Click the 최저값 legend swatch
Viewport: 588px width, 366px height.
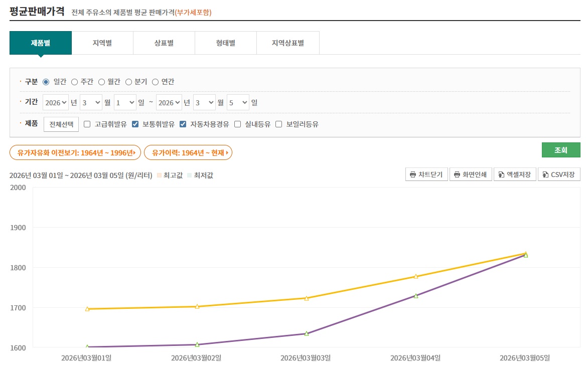click(x=189, y=175)
